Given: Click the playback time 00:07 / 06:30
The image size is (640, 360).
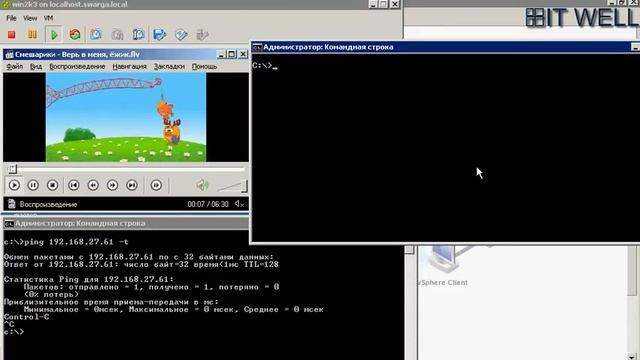Looking at the screenshot, I should coord(208,204).
